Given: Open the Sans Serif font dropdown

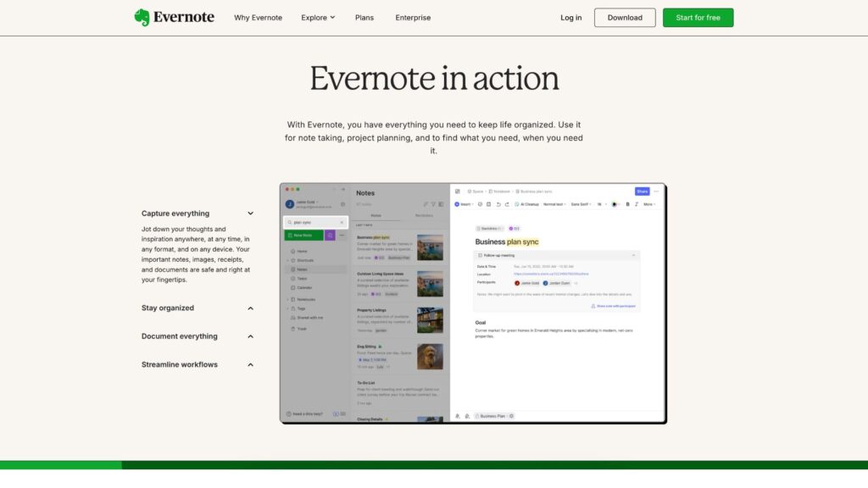Looking at the screenshot, I should 581,203.
